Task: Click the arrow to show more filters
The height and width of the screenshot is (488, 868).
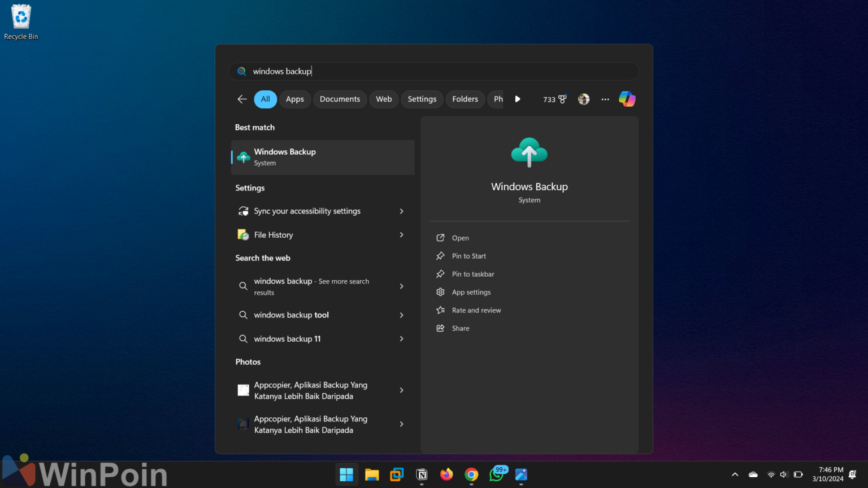Action: point(518,99)
